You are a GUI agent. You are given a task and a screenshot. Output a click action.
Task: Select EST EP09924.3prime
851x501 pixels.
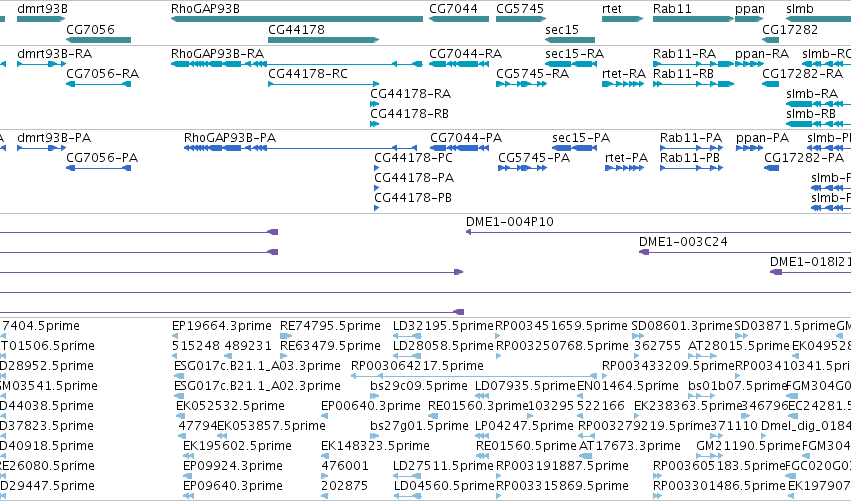coord(233,466)
